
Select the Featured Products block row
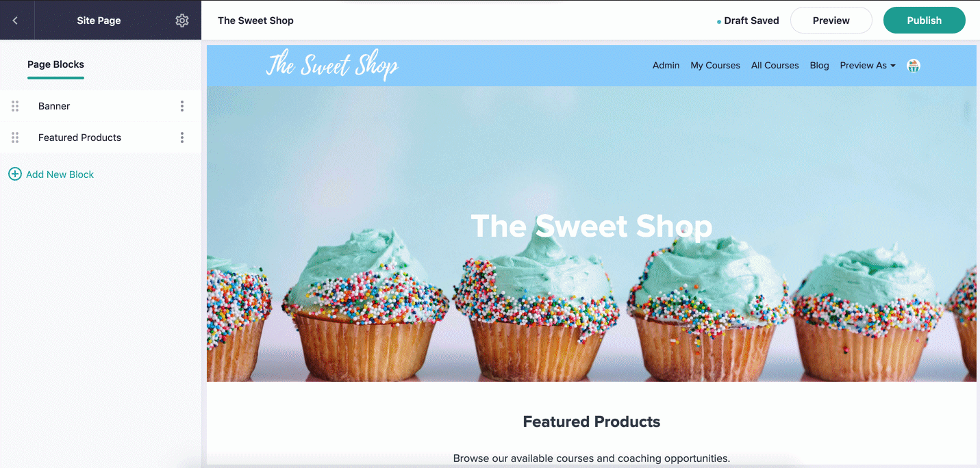pos(101,138)
